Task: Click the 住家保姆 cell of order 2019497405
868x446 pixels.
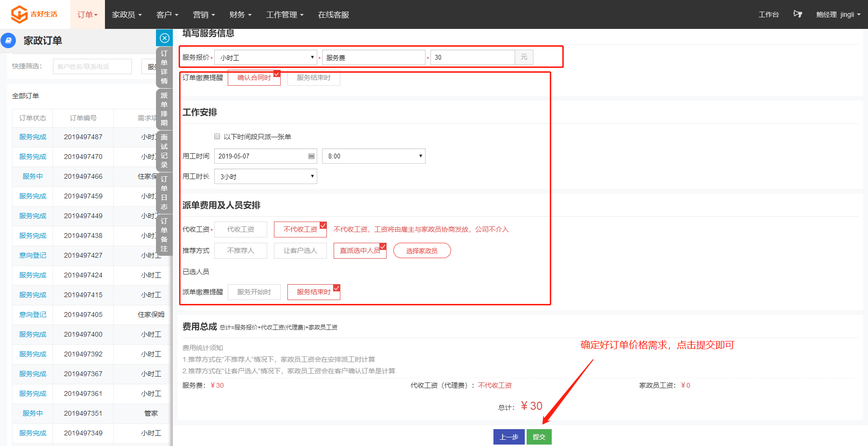Action: [x=151, y=315]
